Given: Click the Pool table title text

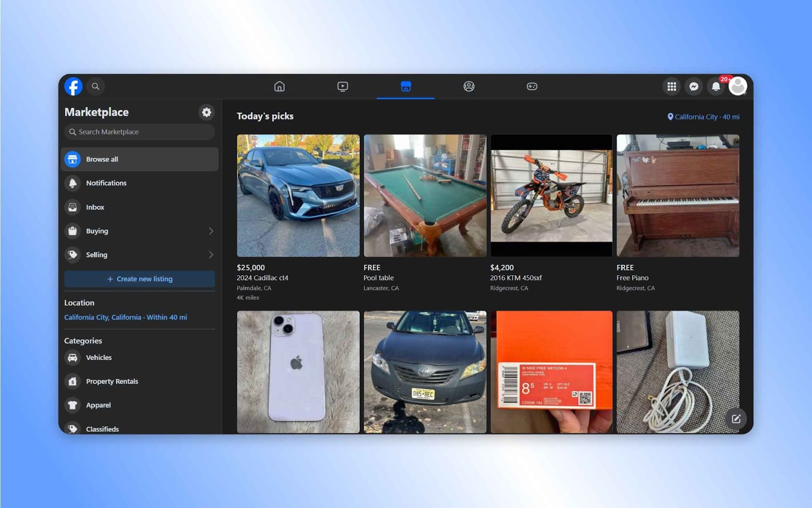Looking at the screenshot, I should click(x=379, y=278).
